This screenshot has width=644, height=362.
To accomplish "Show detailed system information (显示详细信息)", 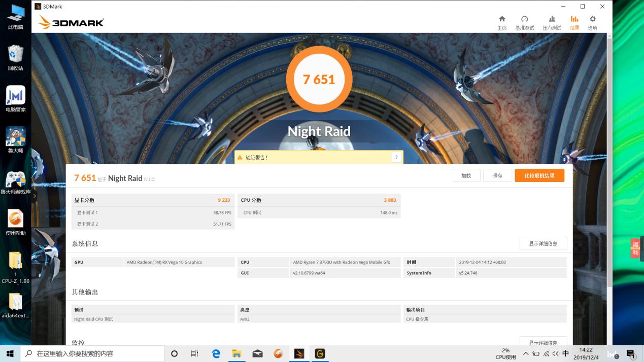I will tap(543, 243).
